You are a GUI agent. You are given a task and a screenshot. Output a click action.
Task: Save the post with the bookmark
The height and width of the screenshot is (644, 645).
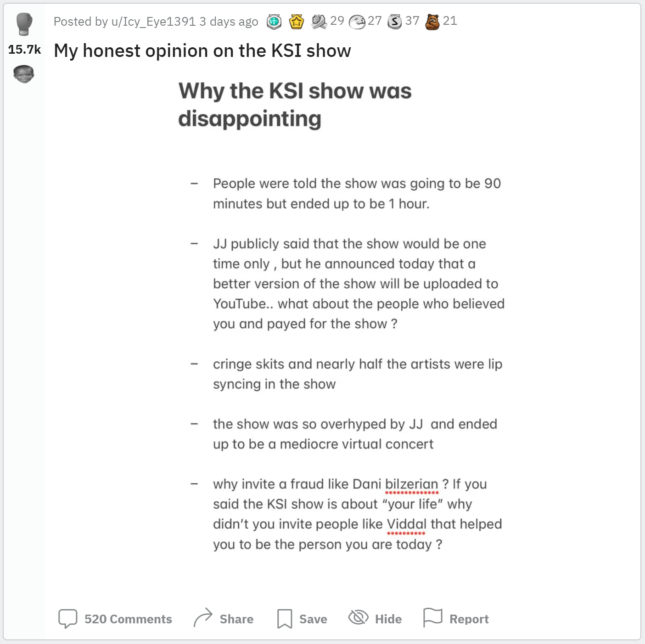pos(302,619)
